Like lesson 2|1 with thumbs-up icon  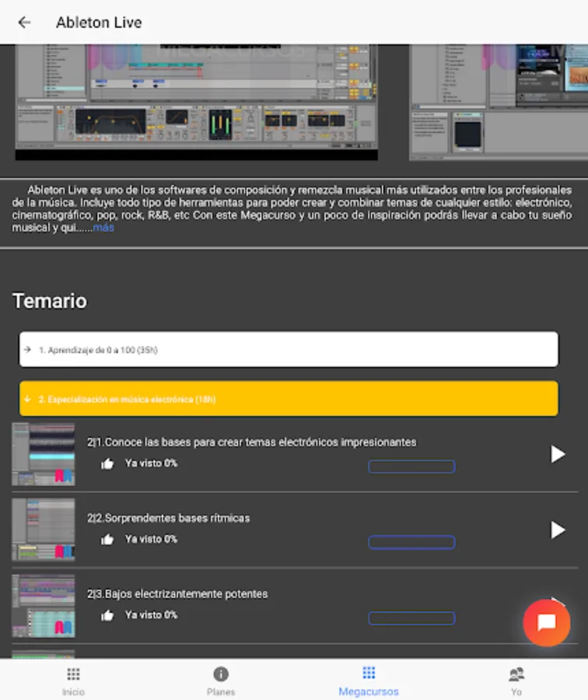point(107,464)
